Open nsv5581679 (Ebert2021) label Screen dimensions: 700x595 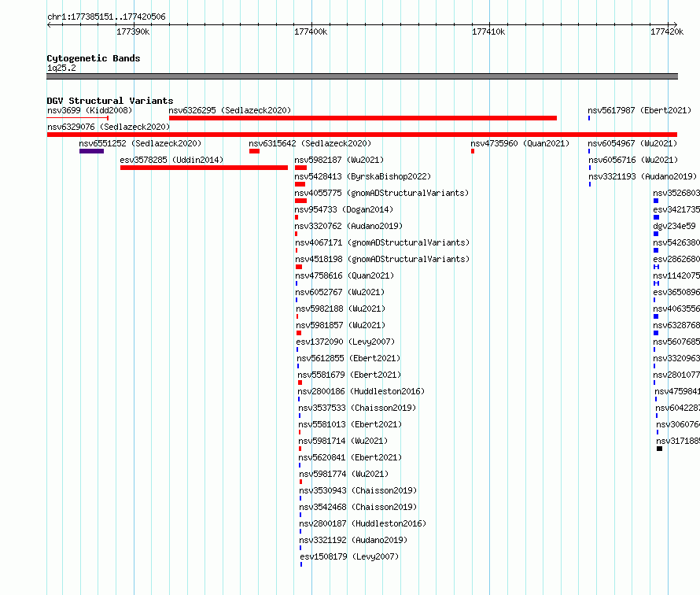(349, 375)
